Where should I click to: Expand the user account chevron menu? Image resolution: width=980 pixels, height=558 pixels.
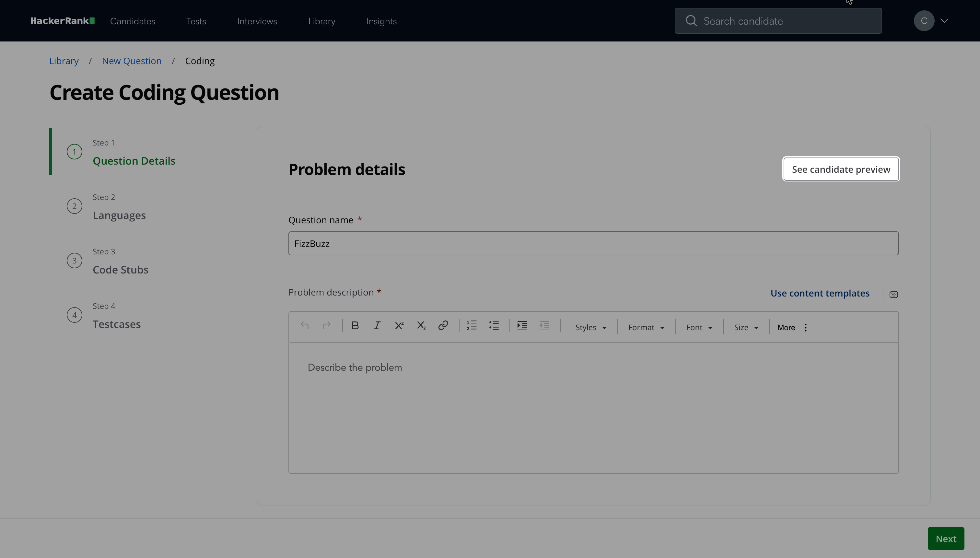click(944, 21)
